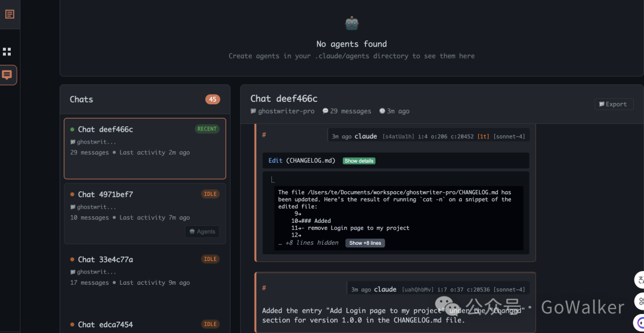
Task: Click the # symbol of the second claude message
Action: tap(264, 288)
